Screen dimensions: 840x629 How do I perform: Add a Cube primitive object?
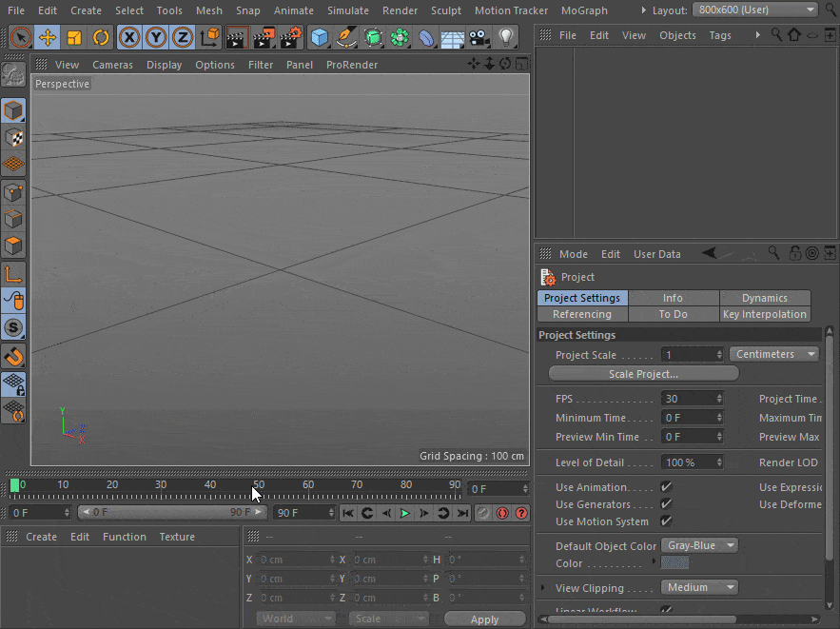pyautogui.click(x=320, y=38)
